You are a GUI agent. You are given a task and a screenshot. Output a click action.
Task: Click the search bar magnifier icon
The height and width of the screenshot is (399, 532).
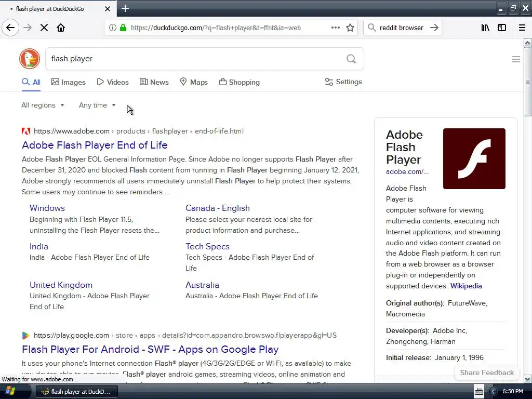(x=372, y=28)
